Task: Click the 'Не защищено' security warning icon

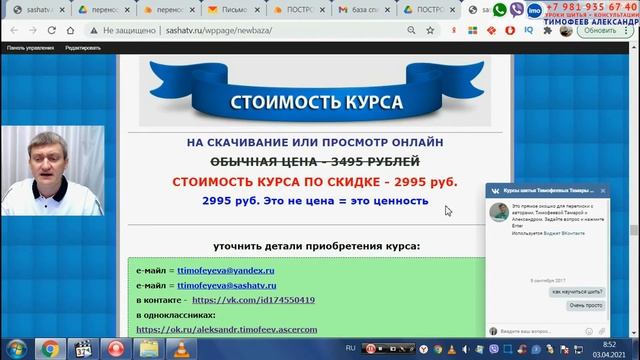Action: (x=93, y=31)
